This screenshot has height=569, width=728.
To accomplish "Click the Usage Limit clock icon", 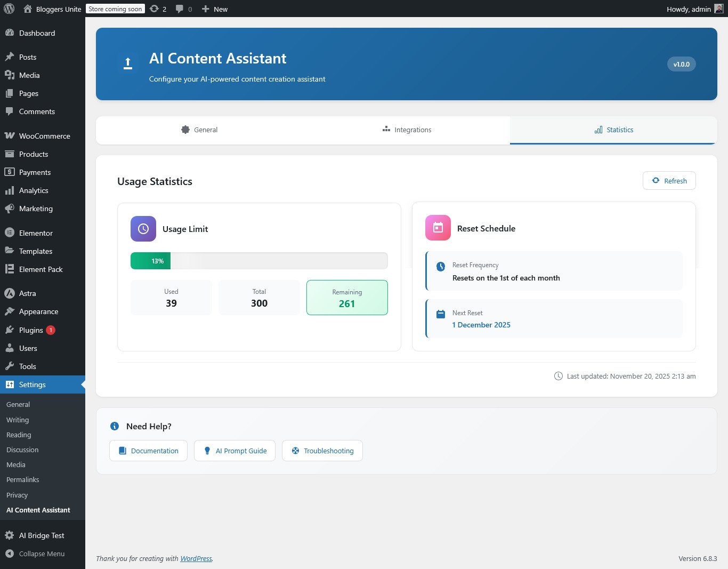I will pyautogui.click(x=143, y=228).
